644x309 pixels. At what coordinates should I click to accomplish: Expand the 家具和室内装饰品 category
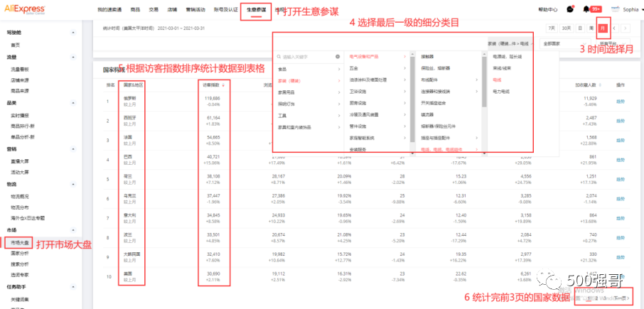pos(308,128)
